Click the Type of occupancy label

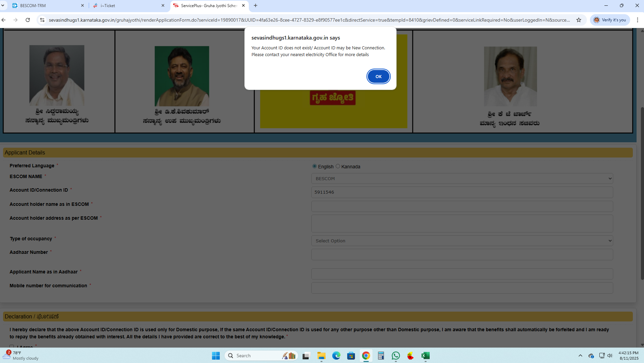[x=31, y=239]
